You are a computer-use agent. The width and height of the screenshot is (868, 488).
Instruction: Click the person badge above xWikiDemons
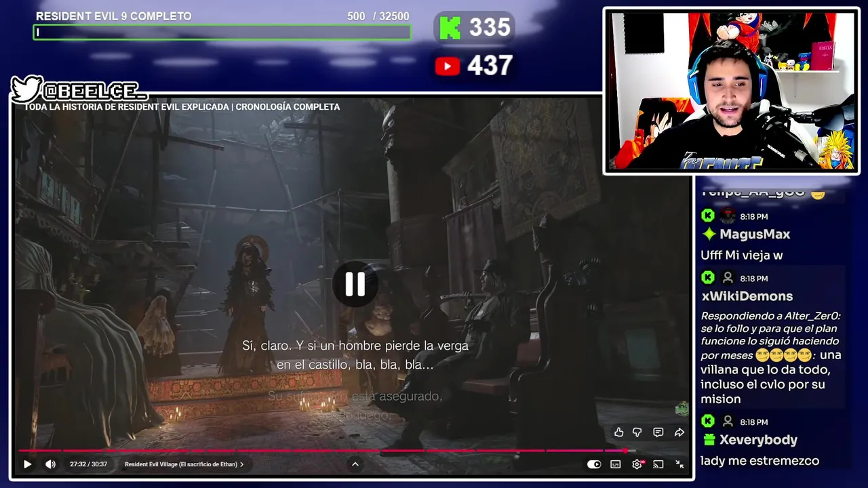[728, 278]
